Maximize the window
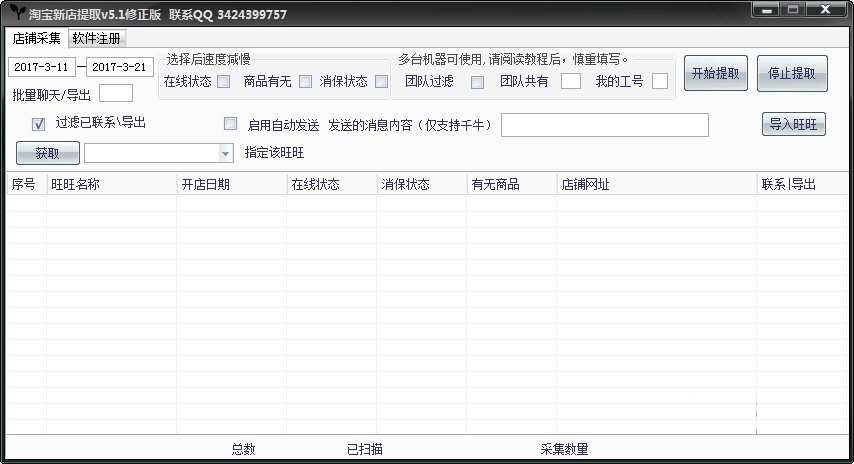This screenshot has width=854, height=464. click(792, 10)
